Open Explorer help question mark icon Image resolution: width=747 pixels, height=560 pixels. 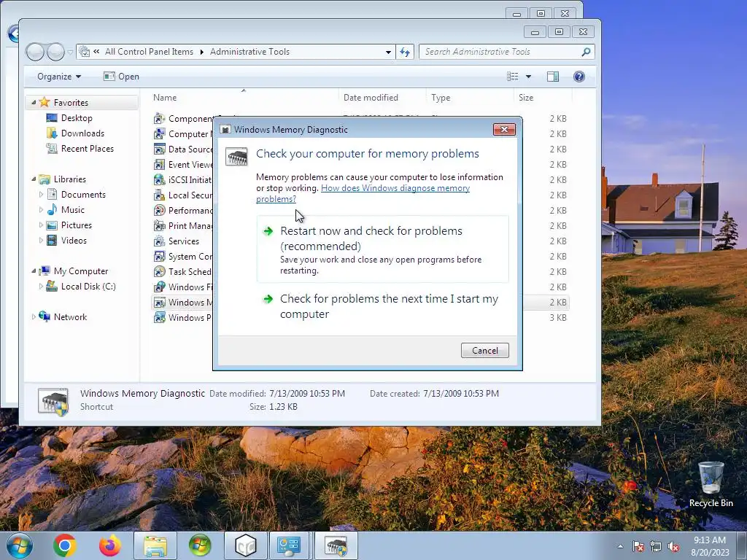pyautogui.click(x=578, y=77)
